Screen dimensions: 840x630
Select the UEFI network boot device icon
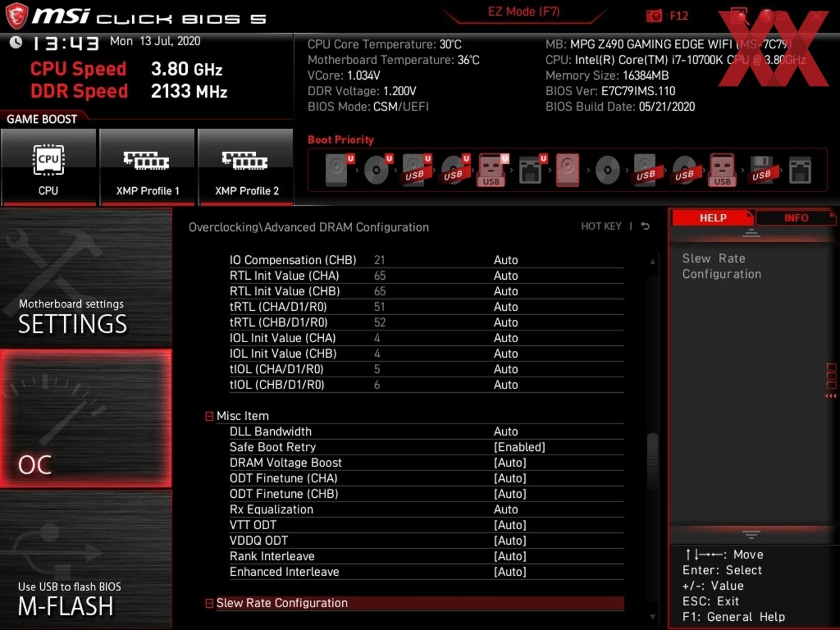click(532, 170)
